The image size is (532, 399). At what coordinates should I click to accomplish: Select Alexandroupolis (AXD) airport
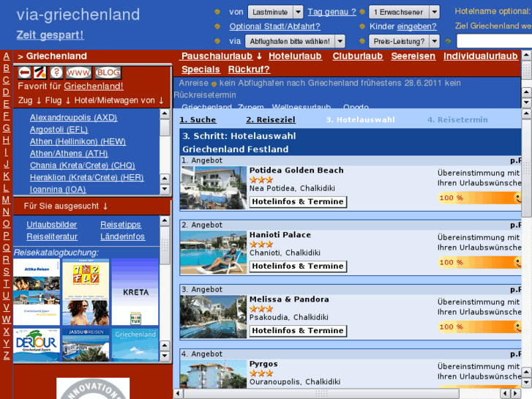(x=73, y=117)
